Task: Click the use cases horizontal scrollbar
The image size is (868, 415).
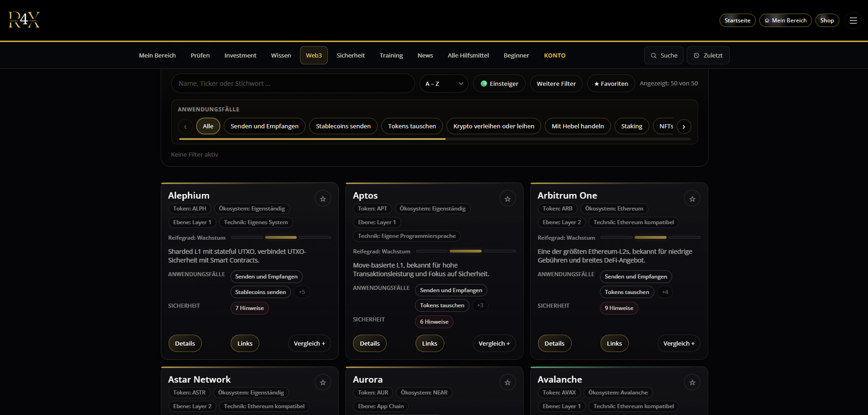Action: (x=434, y=139)
